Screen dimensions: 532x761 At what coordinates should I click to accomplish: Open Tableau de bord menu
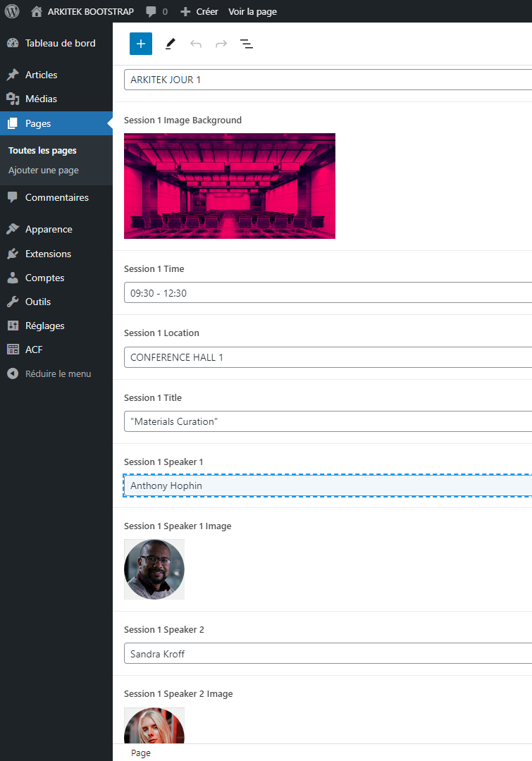60,43
